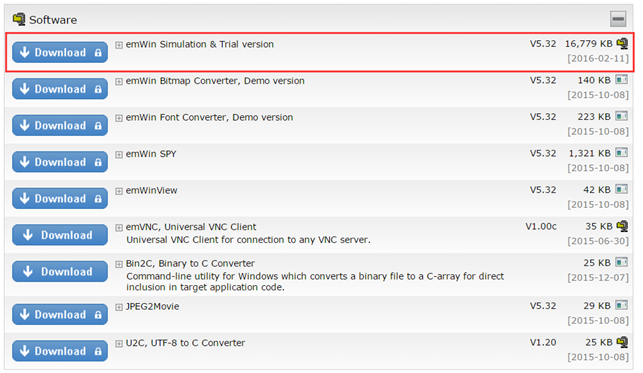Download JPEG2Movie
The image size is (643, 373).
(60, 314)
